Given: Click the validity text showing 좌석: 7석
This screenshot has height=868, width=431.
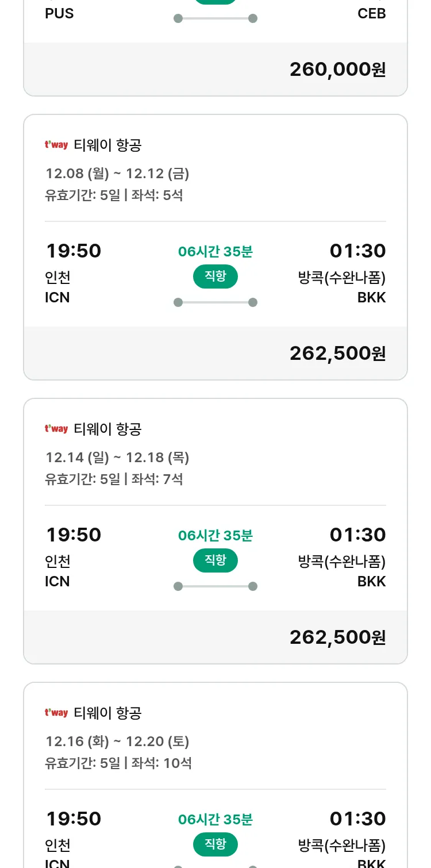Looking at the screenshot, I should point(114,479).
